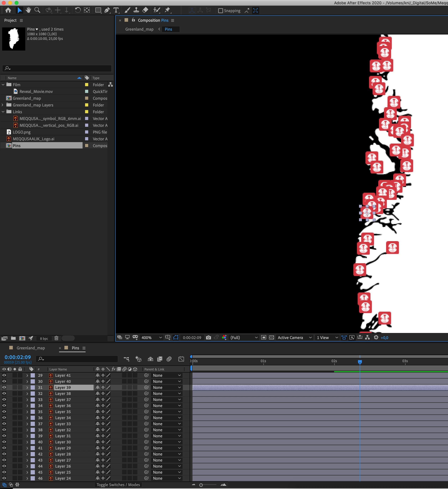Select the Pen tool
Screen dimensions: 448x489
pos(107,10)
